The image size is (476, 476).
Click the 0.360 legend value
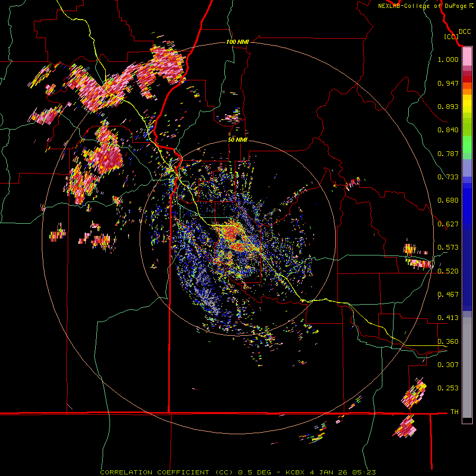(448, 342)
